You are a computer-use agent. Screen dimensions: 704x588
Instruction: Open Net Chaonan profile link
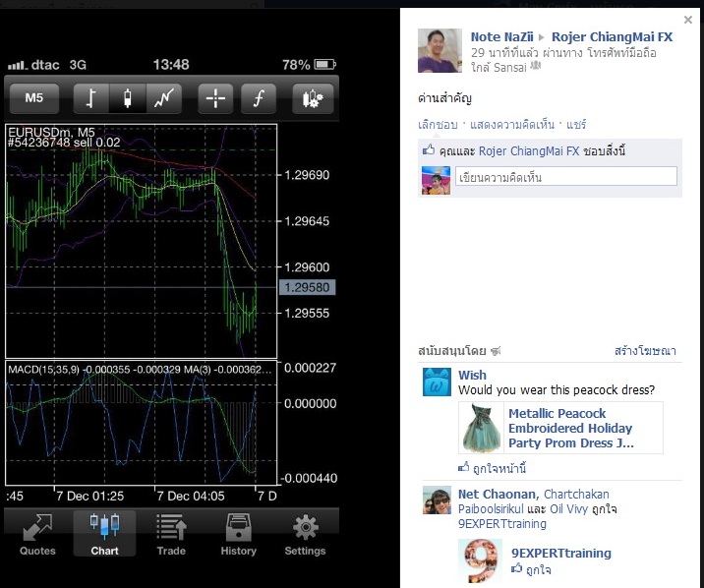click(497, 495)
